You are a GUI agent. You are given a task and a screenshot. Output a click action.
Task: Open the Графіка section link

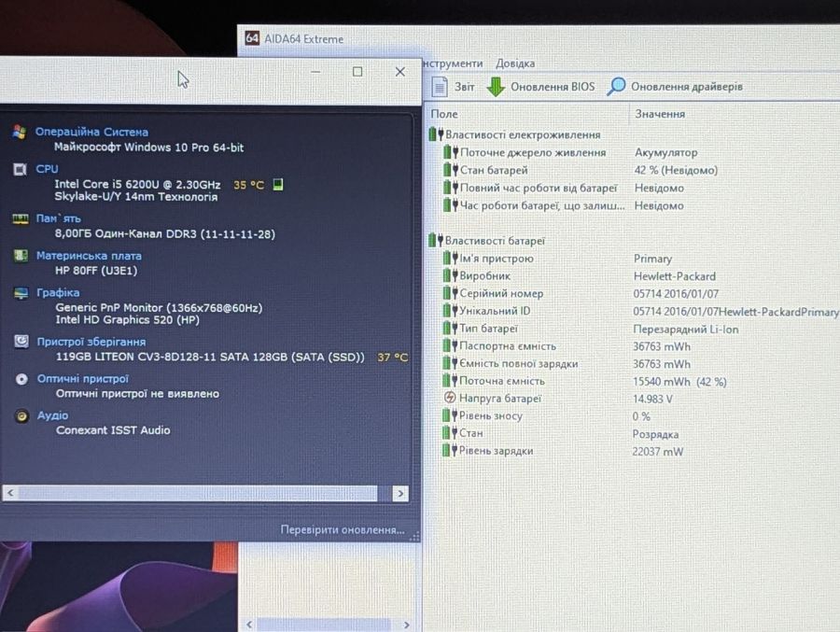coord(58,293)
